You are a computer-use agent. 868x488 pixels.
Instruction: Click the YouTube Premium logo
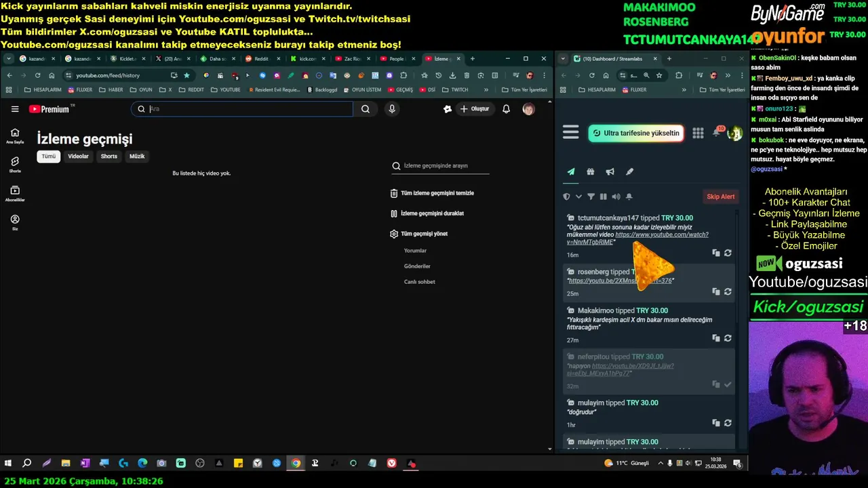[52, 109]
